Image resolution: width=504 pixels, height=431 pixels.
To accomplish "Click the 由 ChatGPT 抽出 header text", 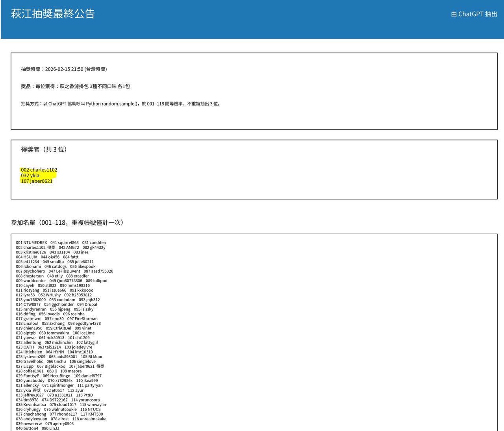I will click(474, 14).
